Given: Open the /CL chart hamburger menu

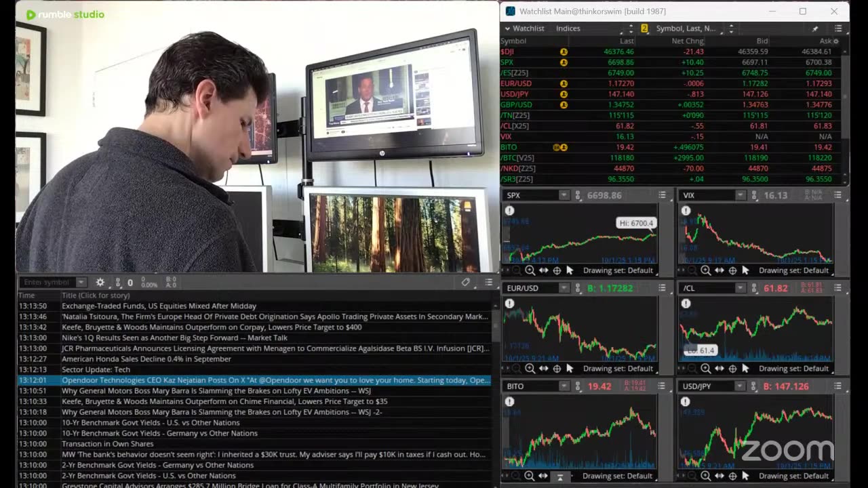Looking at the screenshot, I should pyautogui.click(x=838, y=288).
